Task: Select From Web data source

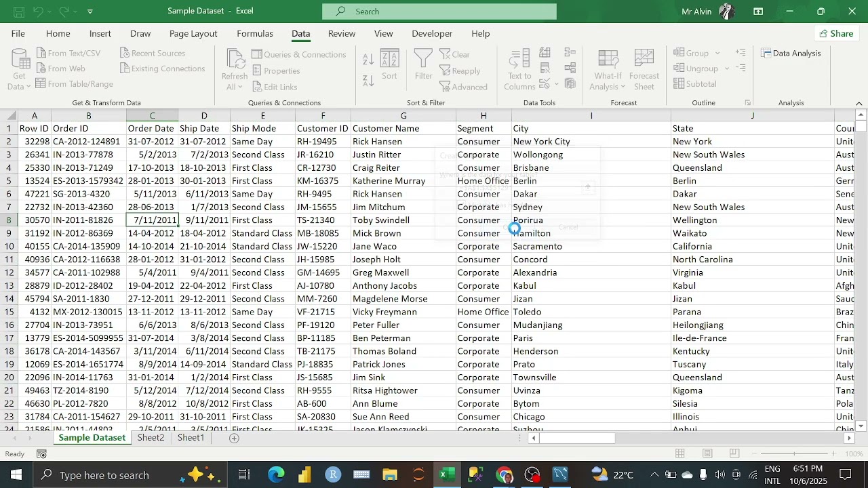Action: tap(60, 68)
